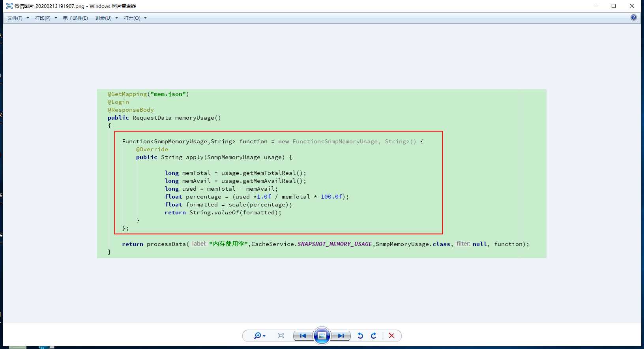644x349 pixels.
Task: Expand the 打印(P) dropdown arrow
Action: [x=56, y=18]
